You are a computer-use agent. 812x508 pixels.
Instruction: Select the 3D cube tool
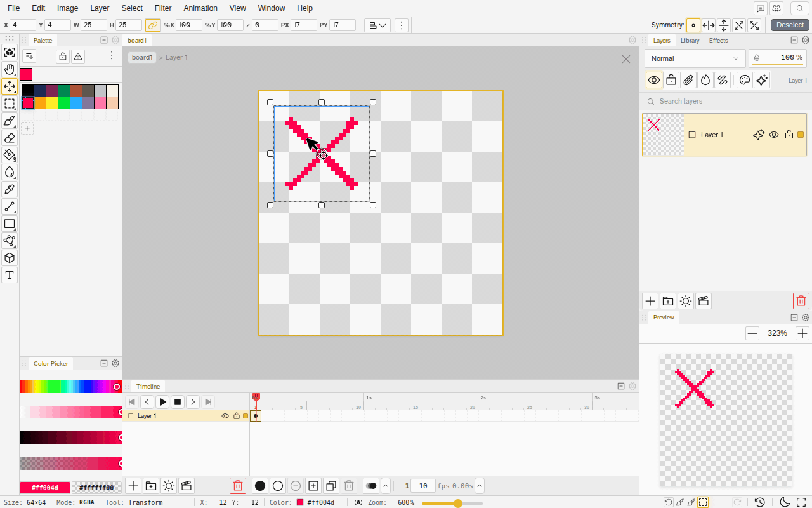tap(10, 258)
